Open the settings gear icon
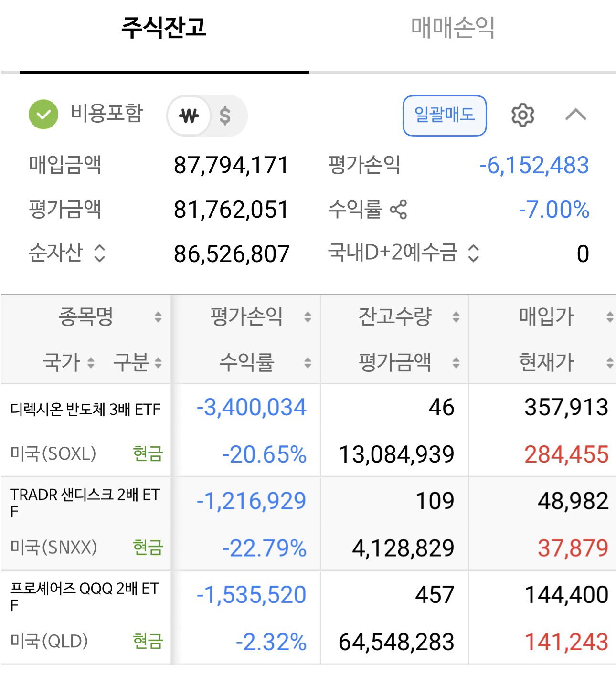The width and height of the screenshot is (616, 696). [x=522, y=115]
